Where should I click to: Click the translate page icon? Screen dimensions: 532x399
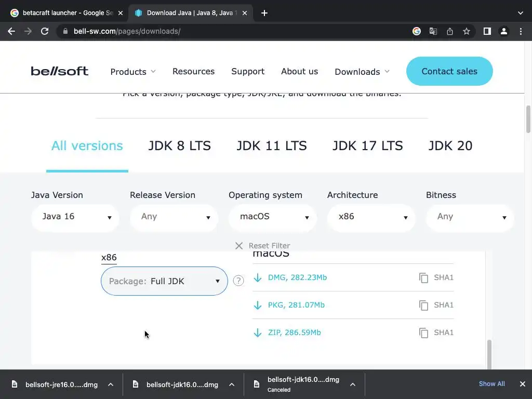[433, 31]
